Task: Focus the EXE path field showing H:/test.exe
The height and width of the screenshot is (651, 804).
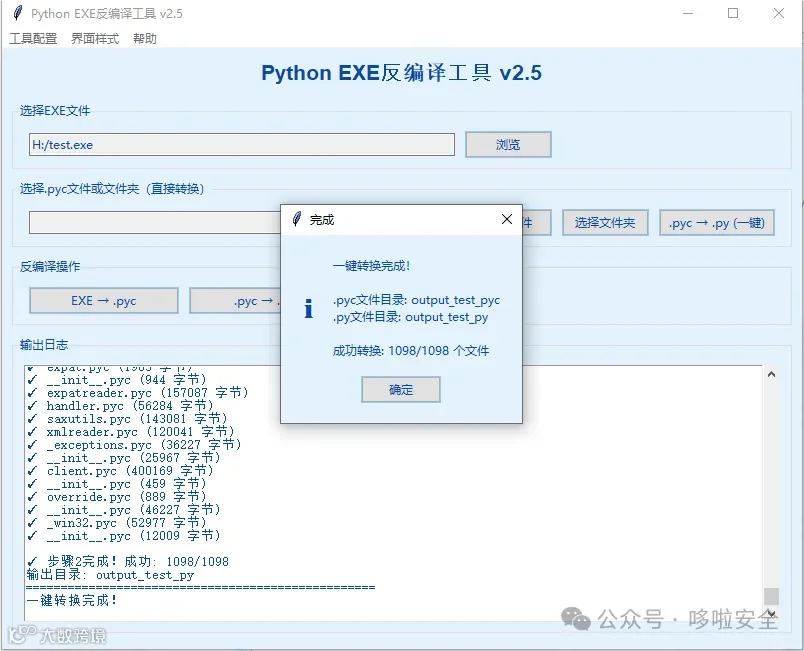Action: click(x=242, y=145)
